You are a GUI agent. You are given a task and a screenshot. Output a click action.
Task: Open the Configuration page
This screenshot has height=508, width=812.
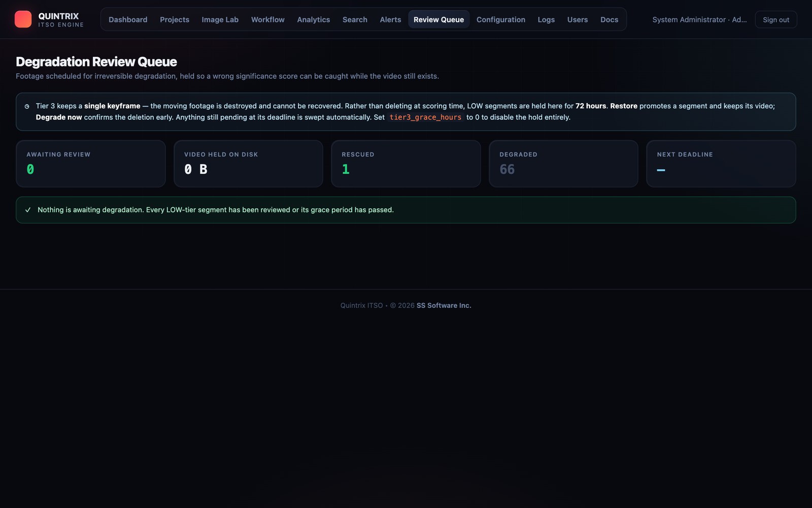tap(500, 19)
